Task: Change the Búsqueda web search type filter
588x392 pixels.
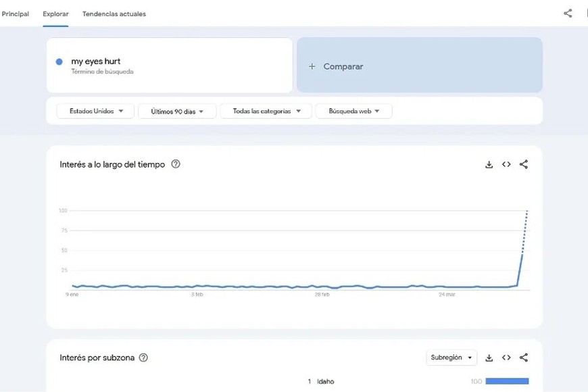Action: pos(353,111)
